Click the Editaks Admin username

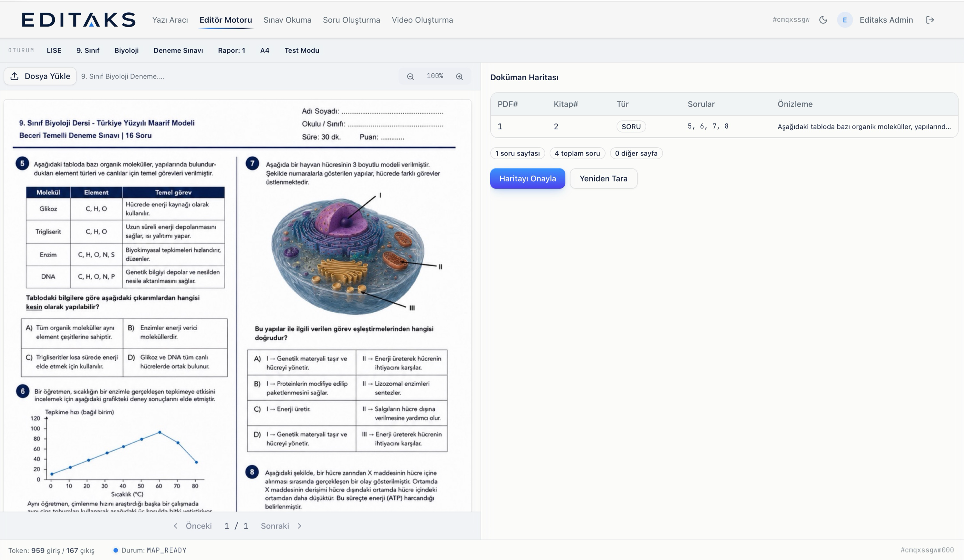click(886, 20)
